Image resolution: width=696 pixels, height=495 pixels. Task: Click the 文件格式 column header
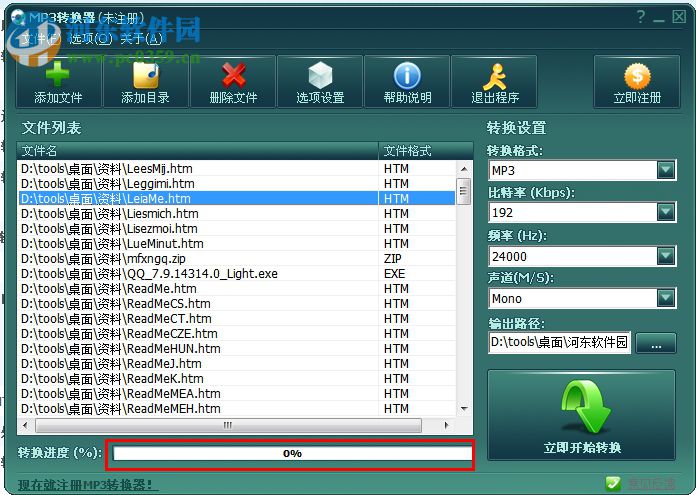[426, 151]
